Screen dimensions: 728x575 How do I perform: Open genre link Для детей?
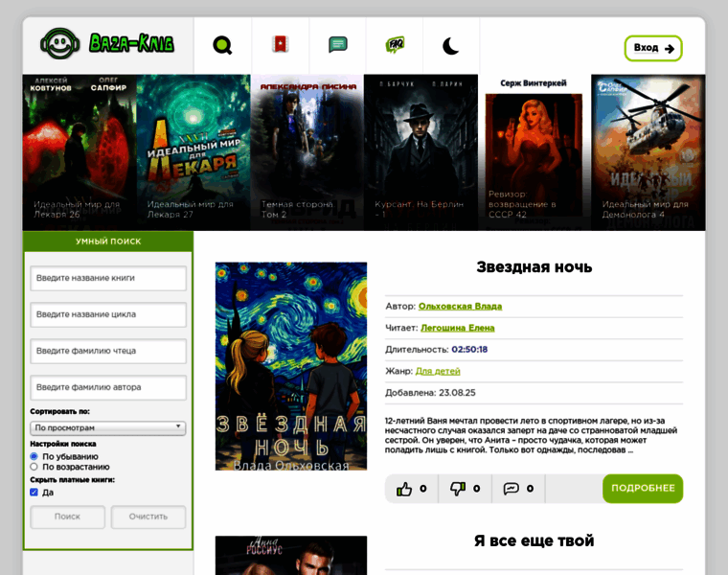438,371
